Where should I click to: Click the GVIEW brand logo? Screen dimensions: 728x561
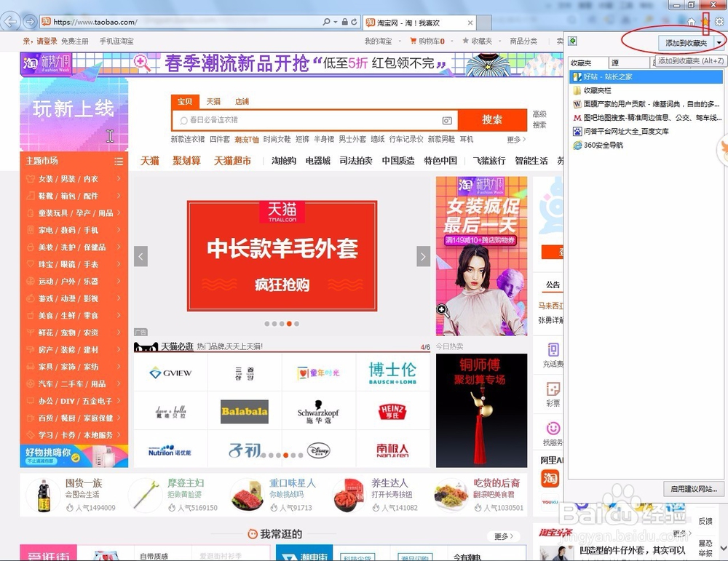pyautogui.click(x=170, y=373)
